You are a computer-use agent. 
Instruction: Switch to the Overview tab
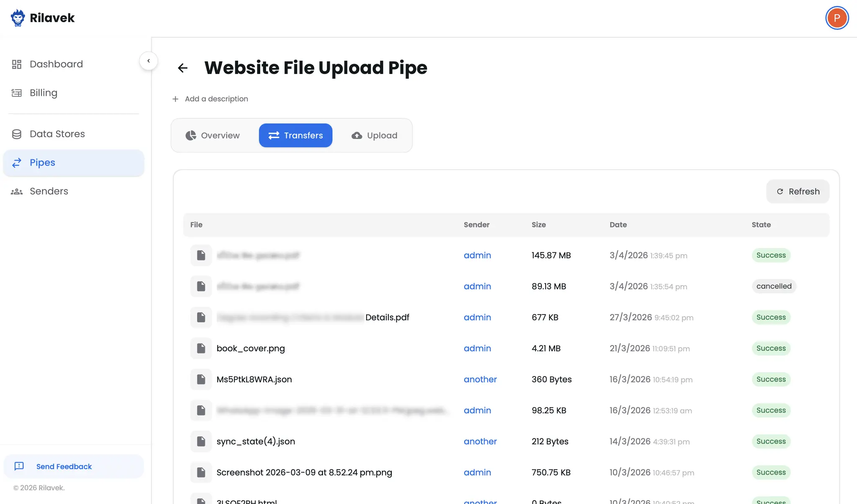click(213, 136)
